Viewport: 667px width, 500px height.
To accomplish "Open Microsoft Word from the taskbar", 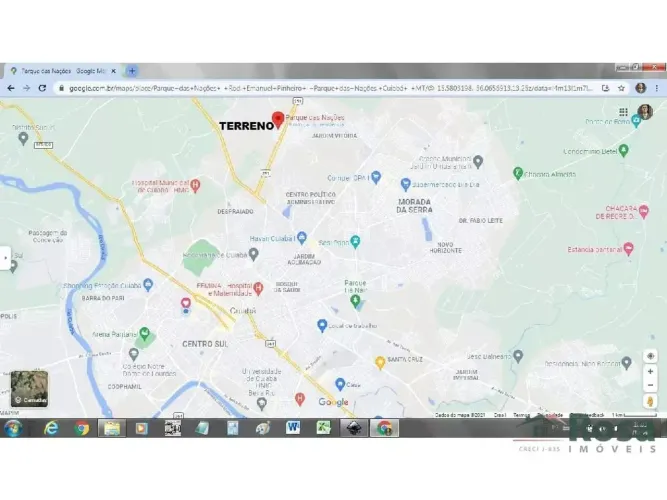I will (x=293, y=428).
